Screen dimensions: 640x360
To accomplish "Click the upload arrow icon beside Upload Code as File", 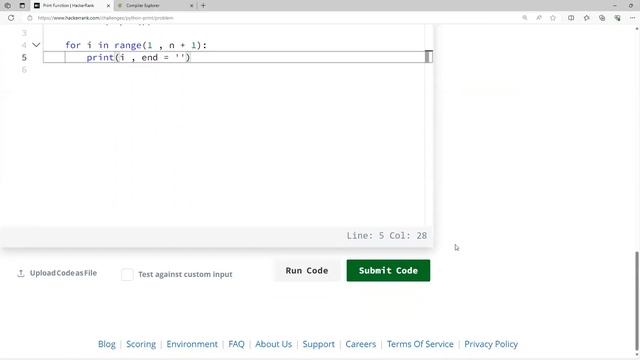I will 21,273.
